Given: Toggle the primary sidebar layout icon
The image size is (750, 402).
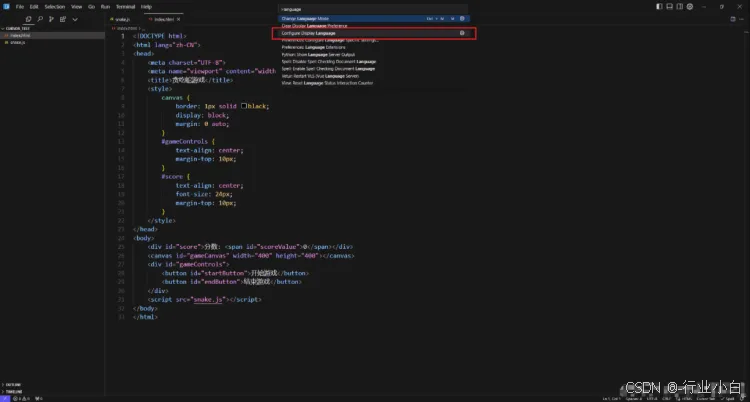Looking at the screenshot, I should pyautogui.click(x=659, y=7).
